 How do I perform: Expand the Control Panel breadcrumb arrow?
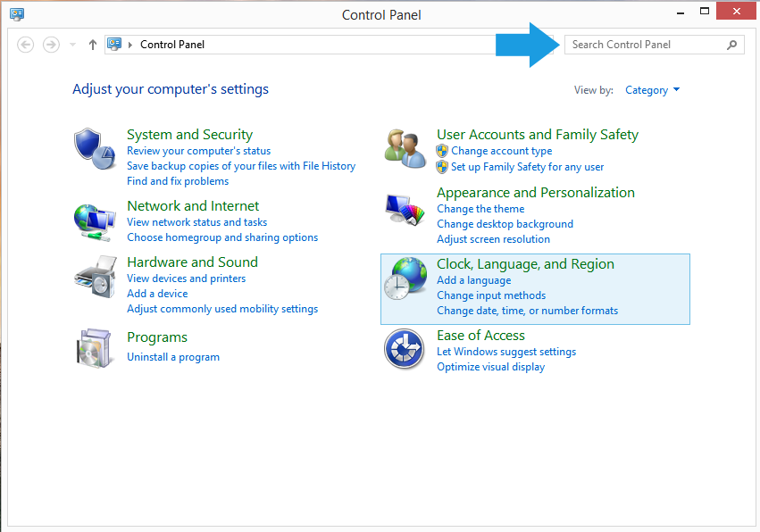(x=129, y=45)
